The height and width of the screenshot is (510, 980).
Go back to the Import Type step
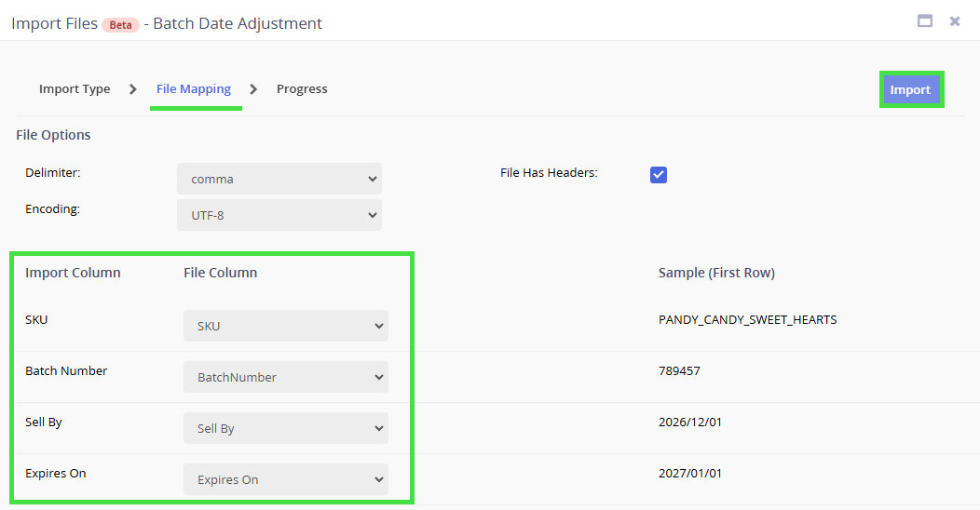coord(75,89)
